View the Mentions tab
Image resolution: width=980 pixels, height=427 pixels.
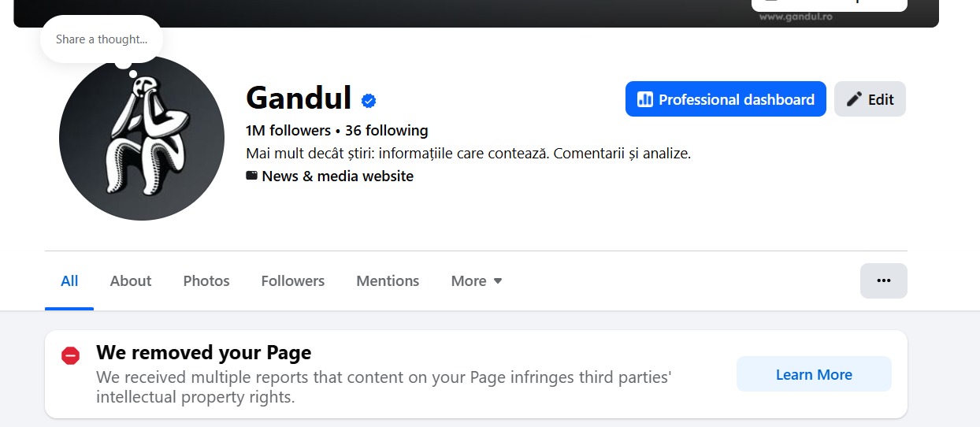click(388, 280)
